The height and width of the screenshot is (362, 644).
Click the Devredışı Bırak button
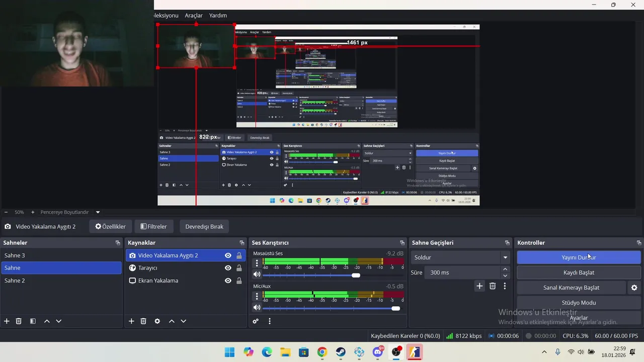(204, 227)
